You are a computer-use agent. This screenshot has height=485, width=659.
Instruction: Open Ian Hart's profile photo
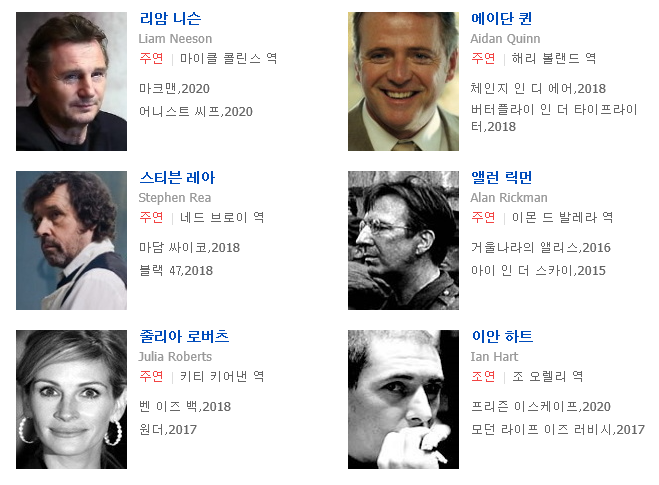click(403, 399)
